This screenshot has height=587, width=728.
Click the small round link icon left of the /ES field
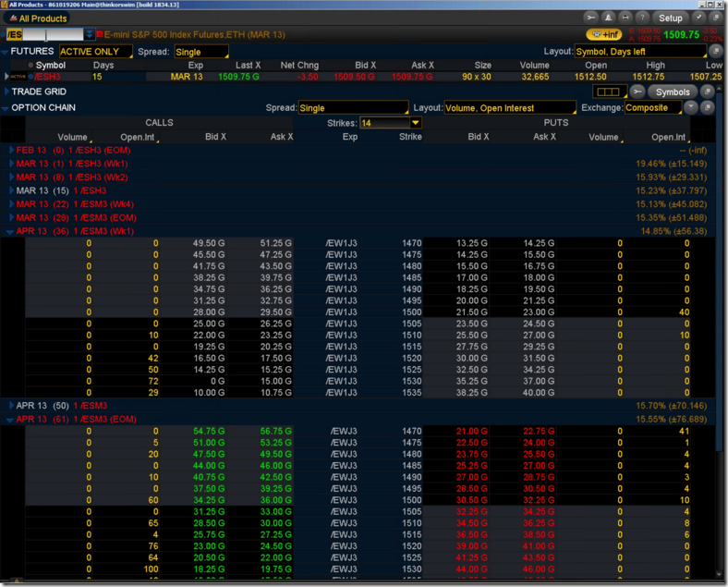4,35
